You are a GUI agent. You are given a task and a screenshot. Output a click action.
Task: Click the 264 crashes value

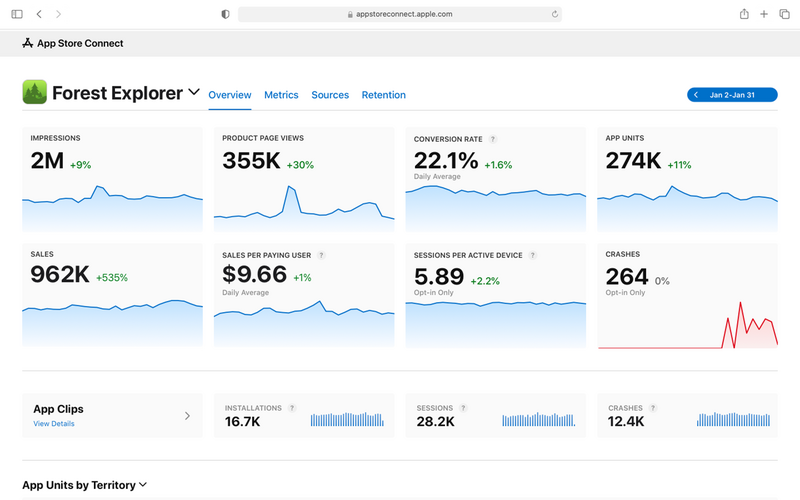pos(627,277)
